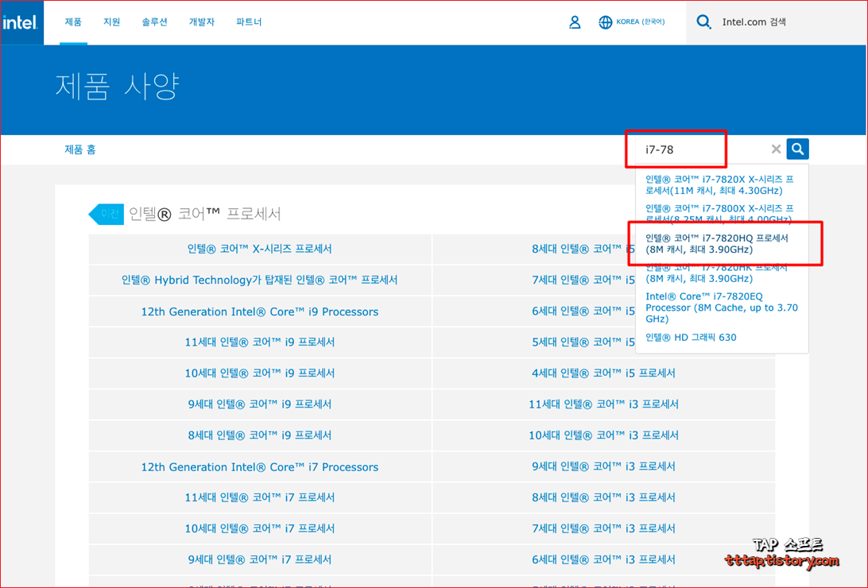This screenshot has width=868, height=588.
Task: Open 11세대 인텔 코어 i7 프로세서
Action: coord(260,497)
